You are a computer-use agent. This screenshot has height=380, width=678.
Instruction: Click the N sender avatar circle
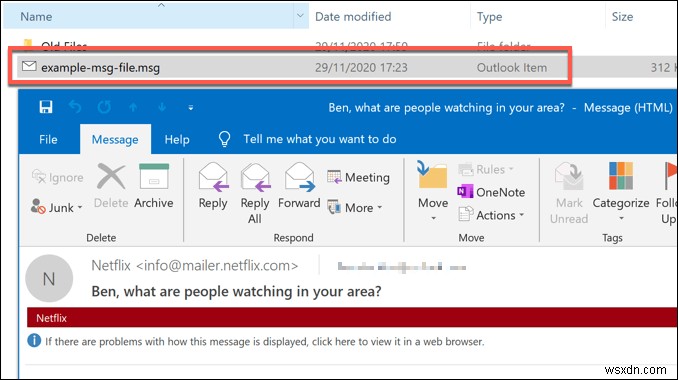[49, 278]
